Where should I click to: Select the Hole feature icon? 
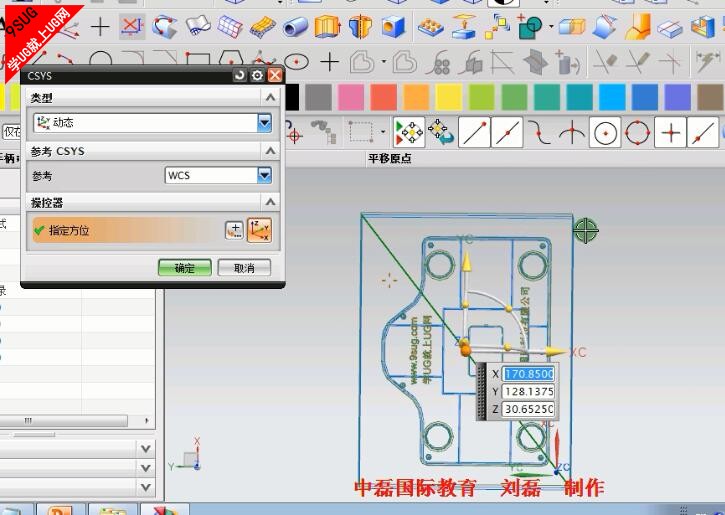(393, 26)
